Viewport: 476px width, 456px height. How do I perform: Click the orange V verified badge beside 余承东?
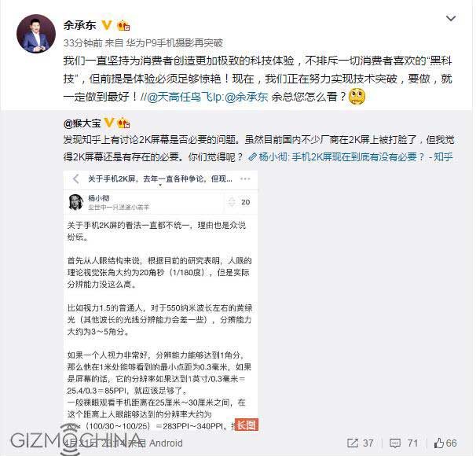point(107,25)
